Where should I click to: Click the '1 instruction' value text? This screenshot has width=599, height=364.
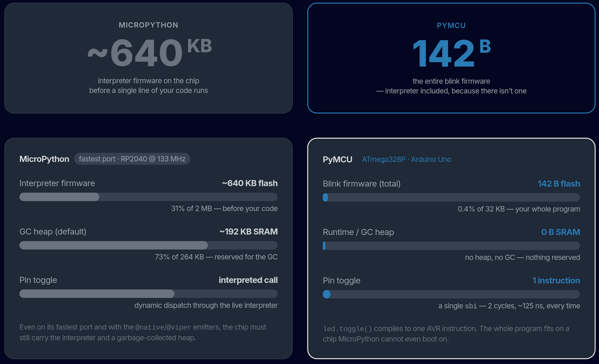pyautogui.click(x=556, y=280)
